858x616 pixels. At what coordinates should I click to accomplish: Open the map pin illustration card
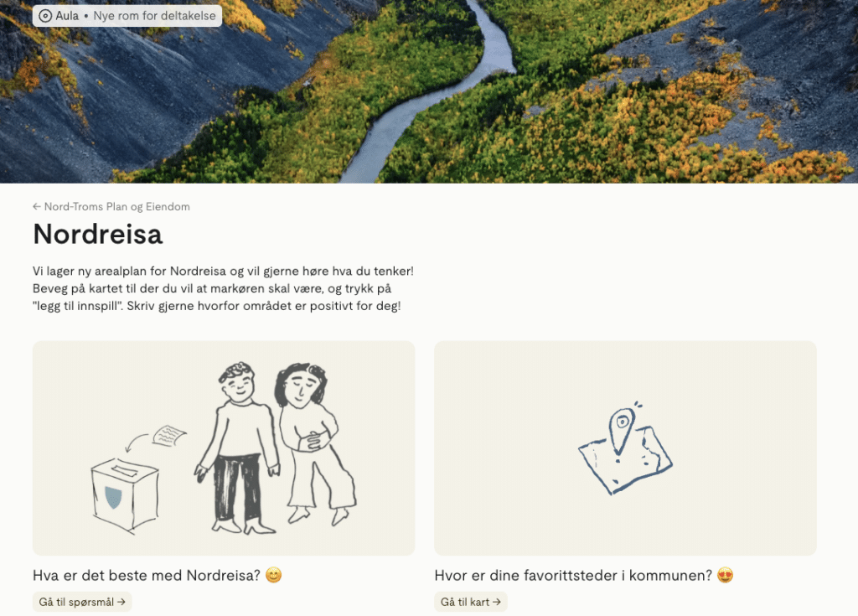pyautogui.click(x=625, y=448)
